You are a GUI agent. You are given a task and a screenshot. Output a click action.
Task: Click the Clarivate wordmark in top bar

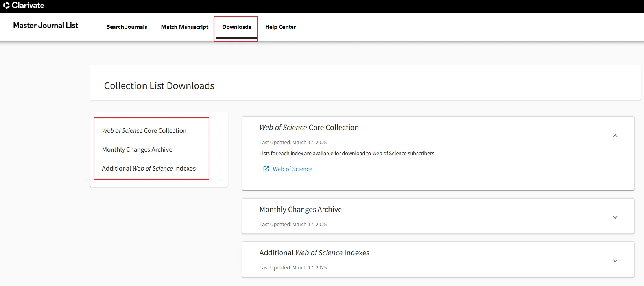click(x=28, y=6)
